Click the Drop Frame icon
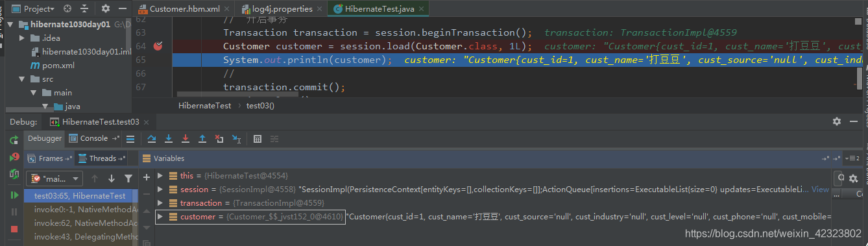This screenshot has width=868, height=246. [219, 139]
